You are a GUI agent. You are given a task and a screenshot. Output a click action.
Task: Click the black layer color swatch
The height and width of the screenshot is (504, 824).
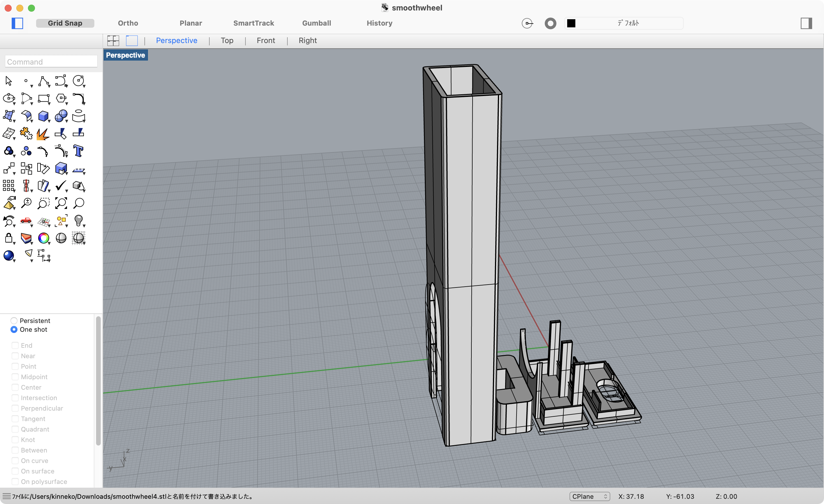(571, 23)
